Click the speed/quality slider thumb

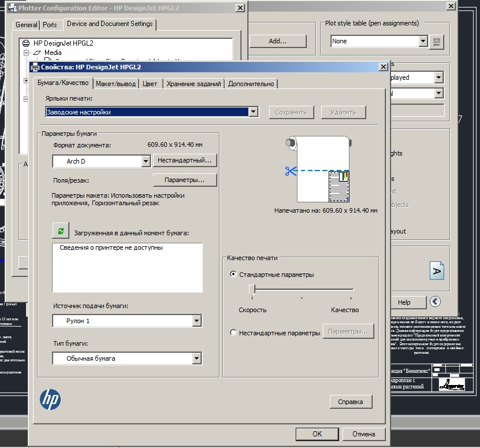pos(252,290)
